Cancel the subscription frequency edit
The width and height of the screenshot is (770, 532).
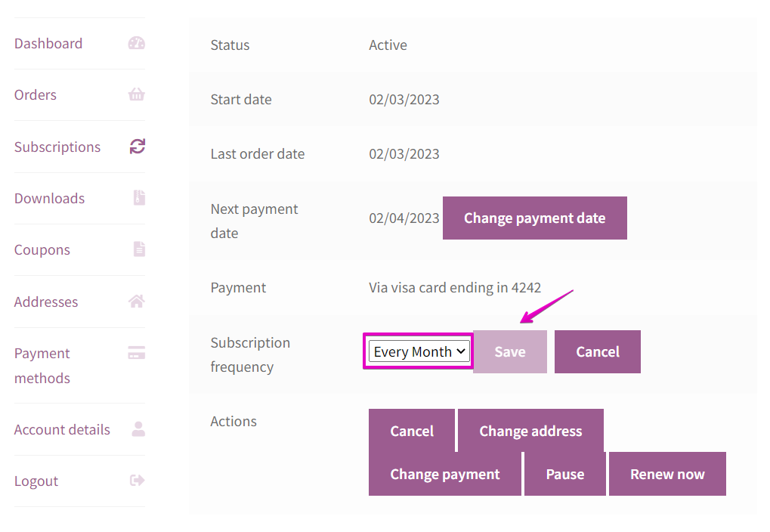598,351
